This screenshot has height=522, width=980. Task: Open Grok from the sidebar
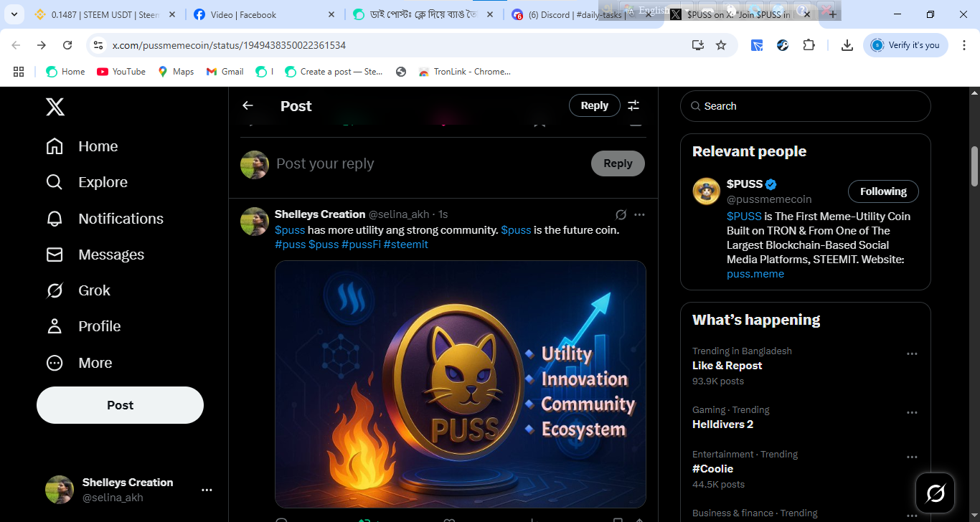coord(78,290)
